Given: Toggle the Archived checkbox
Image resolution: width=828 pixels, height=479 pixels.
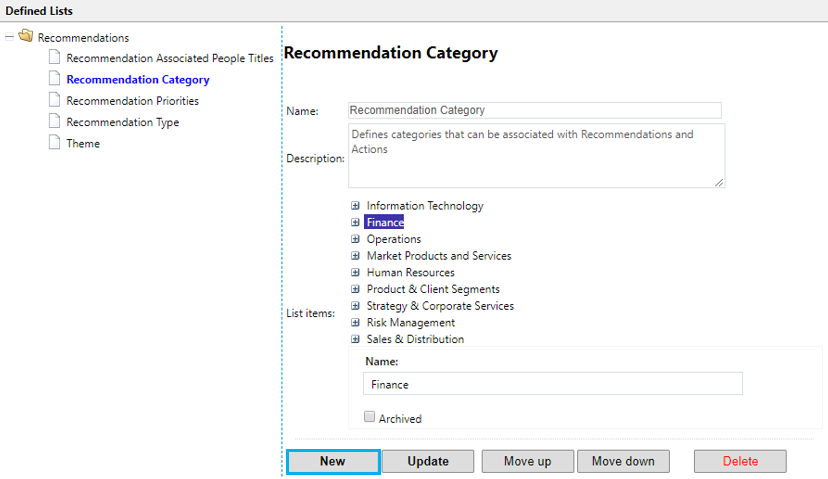Looking at the screenshot, I should (370, 417).
